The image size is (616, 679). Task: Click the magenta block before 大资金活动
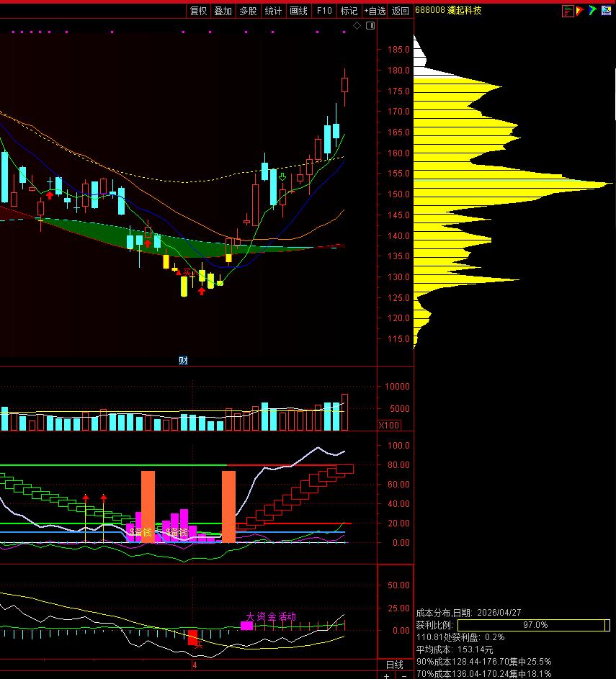click(x=246, y=626)
